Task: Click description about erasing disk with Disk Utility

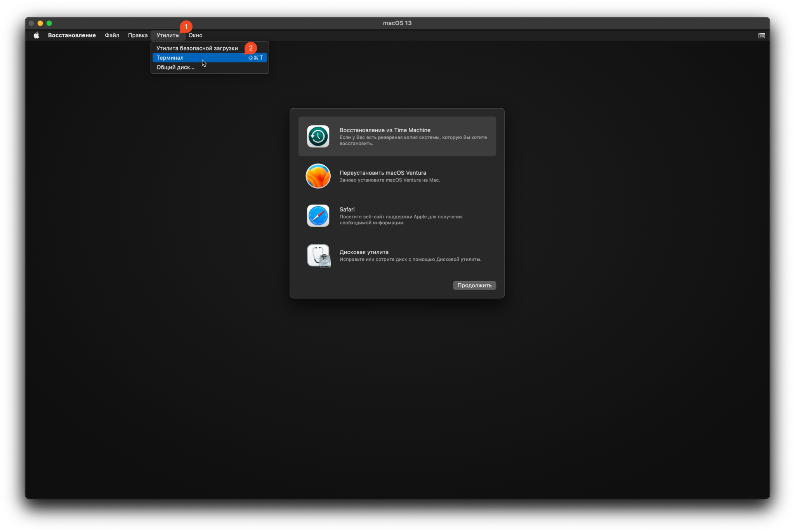Action: (410, 259)
